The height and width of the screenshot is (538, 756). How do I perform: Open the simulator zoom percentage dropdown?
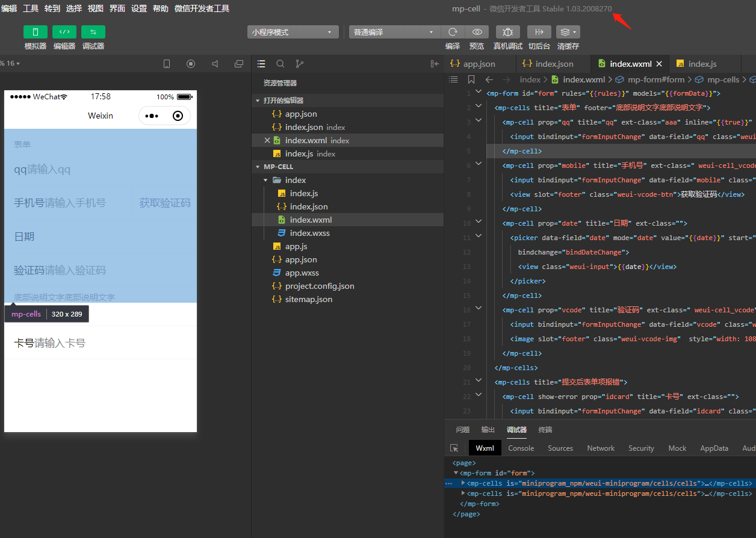coord(10,64)
